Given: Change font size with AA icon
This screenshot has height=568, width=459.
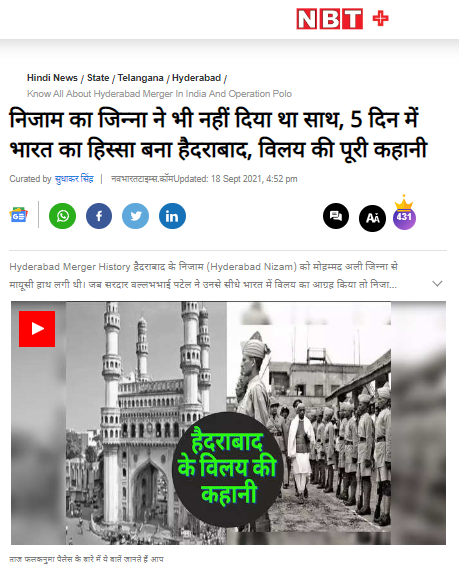Looking at the screenshot, I should [x=372, y=218].
